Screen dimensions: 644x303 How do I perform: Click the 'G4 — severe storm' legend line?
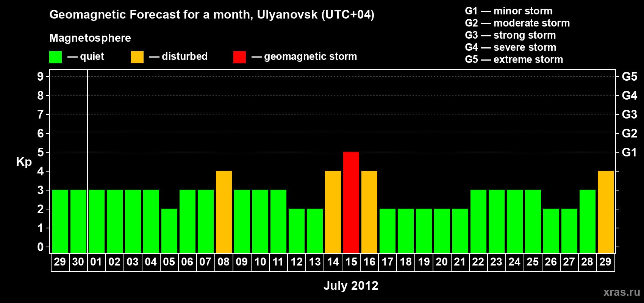coord(511,47)
